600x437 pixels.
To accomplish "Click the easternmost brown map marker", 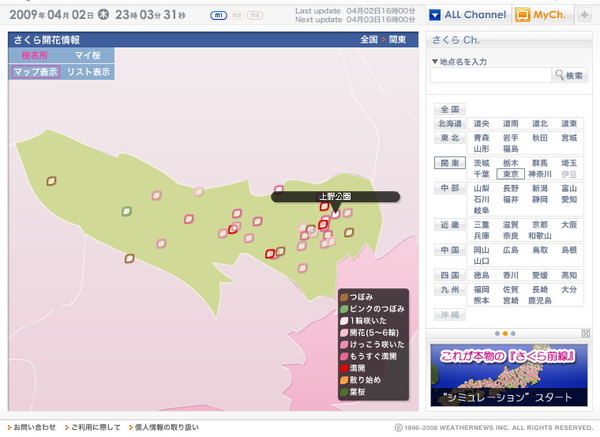I will (349, 232).
